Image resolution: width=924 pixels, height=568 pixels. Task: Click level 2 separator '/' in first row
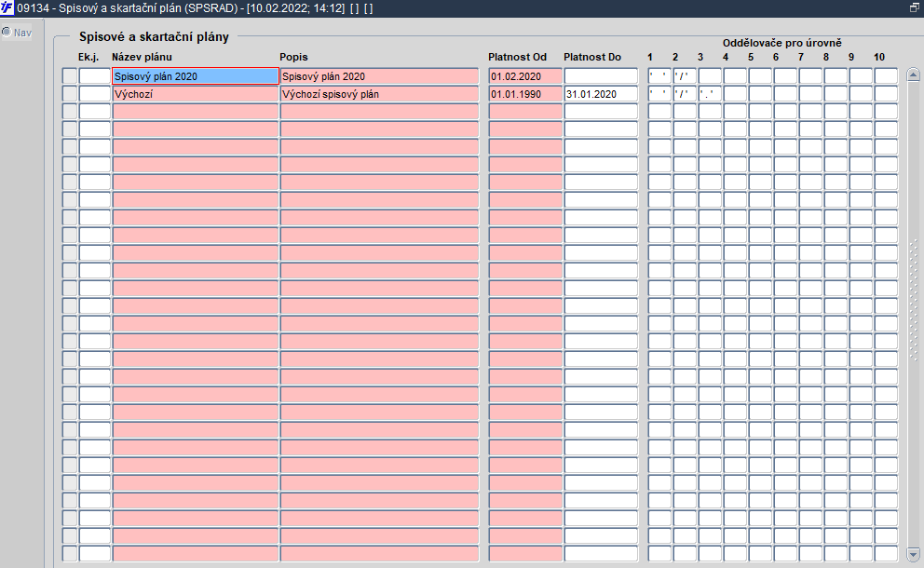pyautogui.click(x=685, y=76)
